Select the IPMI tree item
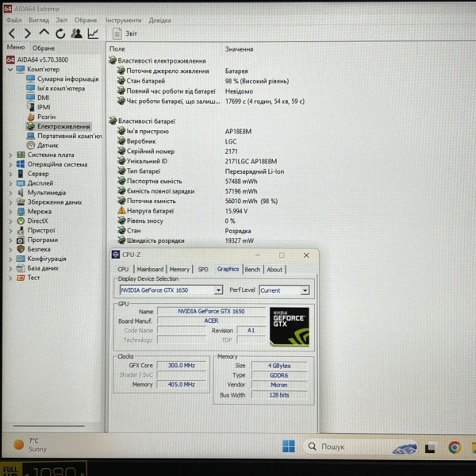 click(39, 107)
